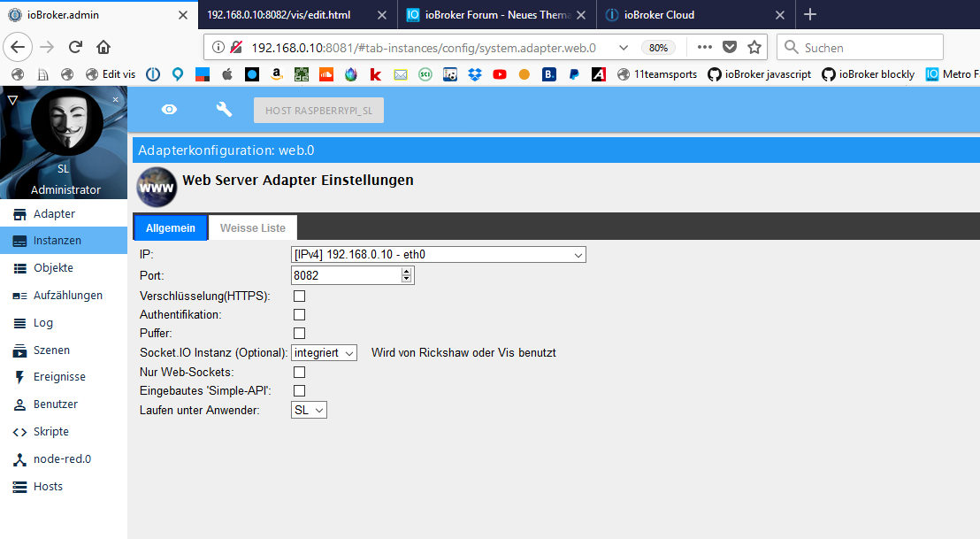Bookmark page with star icon
Image resolution: width=980 pixels, height=539 pixels.
tap(754, 48)
